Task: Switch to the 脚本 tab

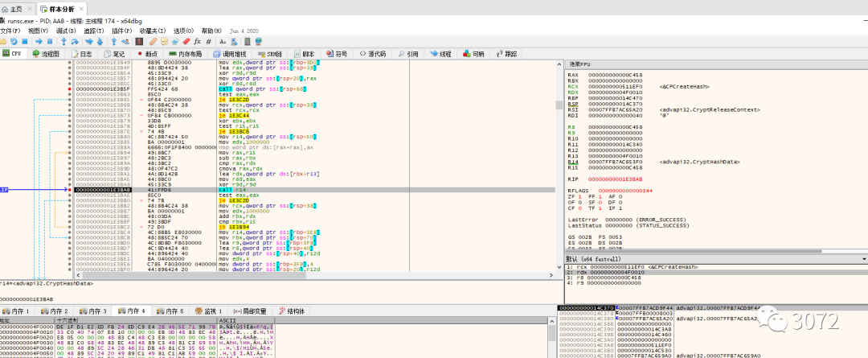Action: click(305, 54)
